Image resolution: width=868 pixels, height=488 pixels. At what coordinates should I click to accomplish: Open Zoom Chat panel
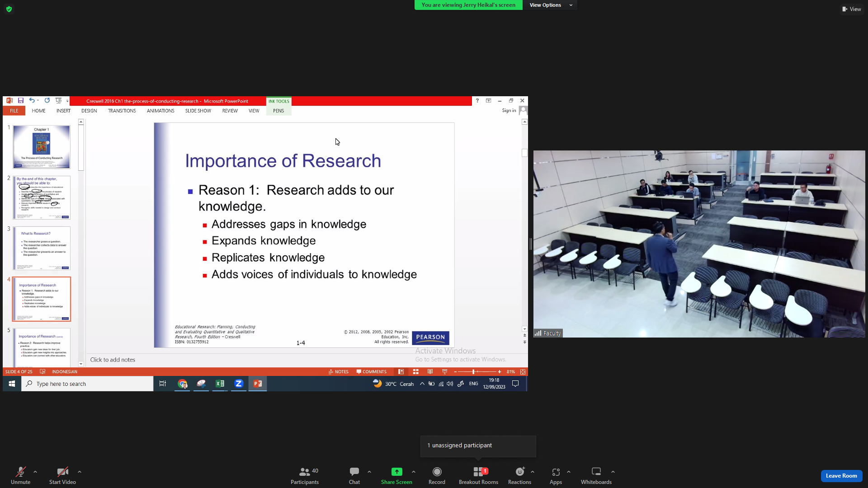[x=354, y=476]
